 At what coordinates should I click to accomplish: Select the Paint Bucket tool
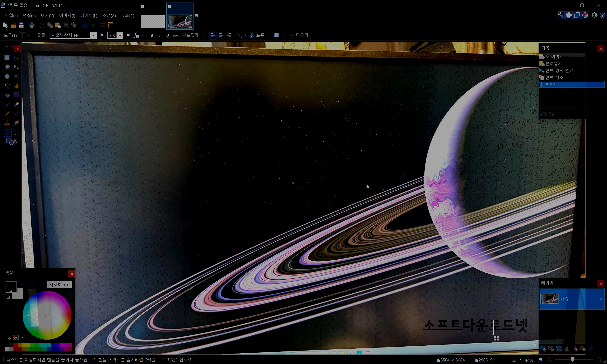tap(7, 95)
